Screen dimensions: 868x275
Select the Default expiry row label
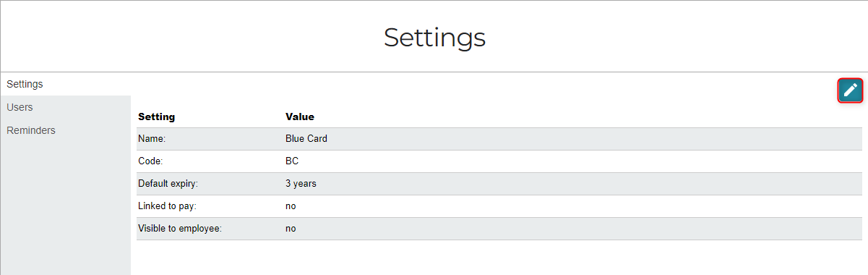[x=168, y=184]
